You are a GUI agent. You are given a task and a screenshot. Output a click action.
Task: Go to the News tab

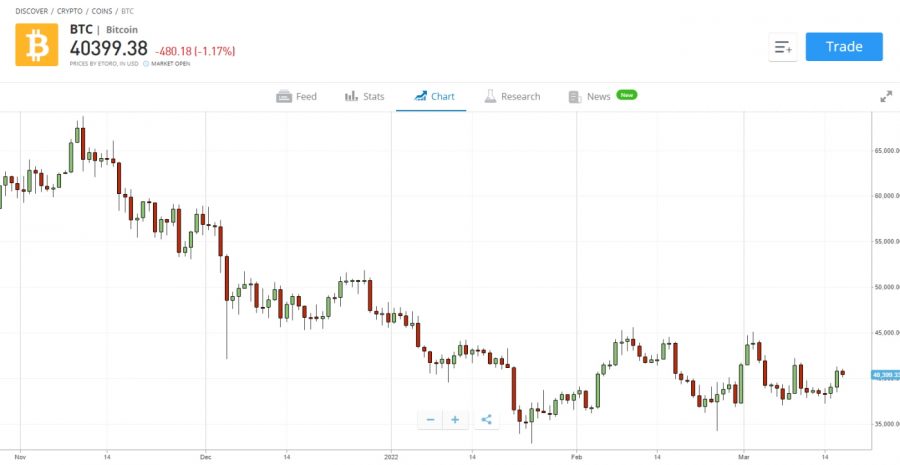590,96
